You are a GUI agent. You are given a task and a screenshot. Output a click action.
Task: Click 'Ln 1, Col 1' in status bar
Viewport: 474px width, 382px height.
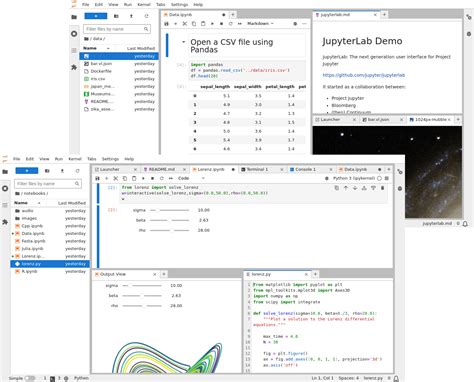(x=323, y=378)
